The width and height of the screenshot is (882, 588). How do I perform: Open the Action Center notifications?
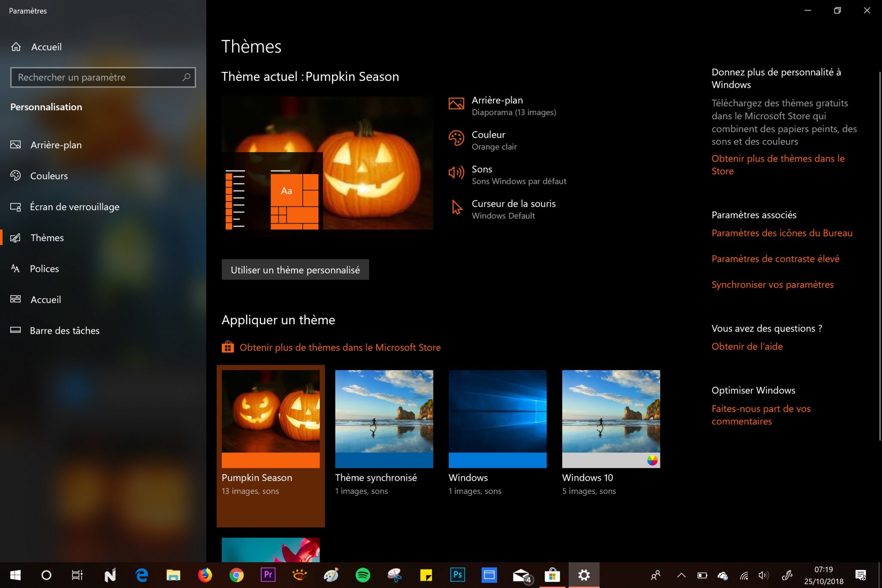pyautogui.click(x=860, y=575)
